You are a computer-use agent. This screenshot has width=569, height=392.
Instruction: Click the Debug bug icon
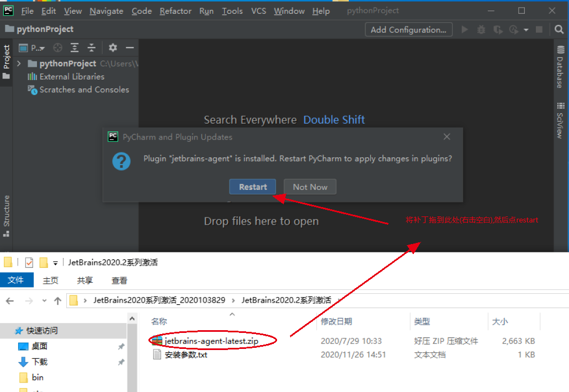pyautogui.click(x=481, y=29)
